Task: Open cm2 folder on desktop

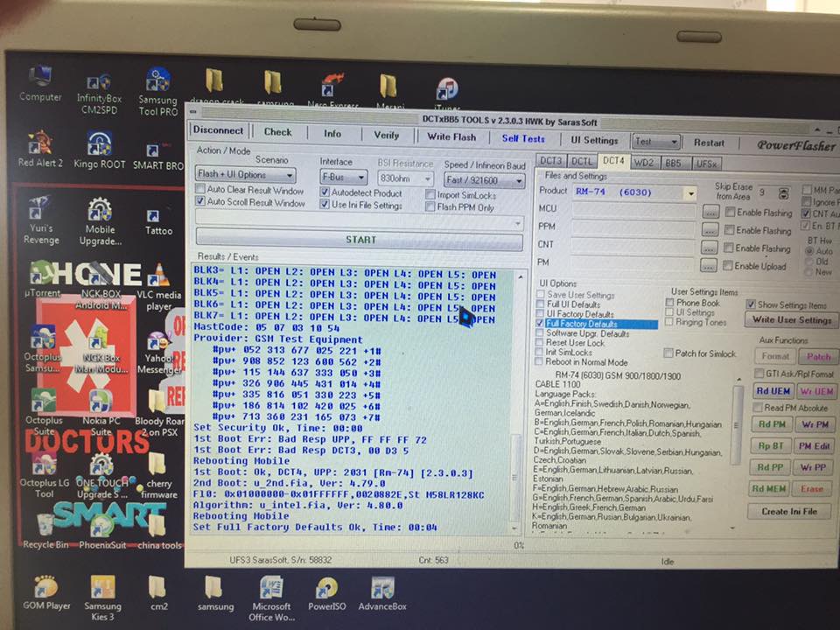Action: [x=158, y=593]
